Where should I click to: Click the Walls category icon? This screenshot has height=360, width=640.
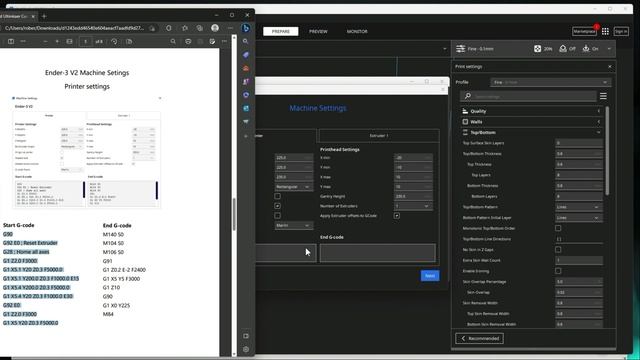coord(465,122)
